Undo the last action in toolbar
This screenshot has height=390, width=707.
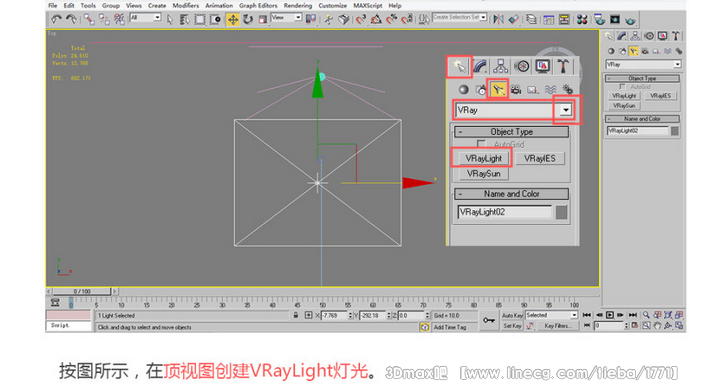[56, 19]
